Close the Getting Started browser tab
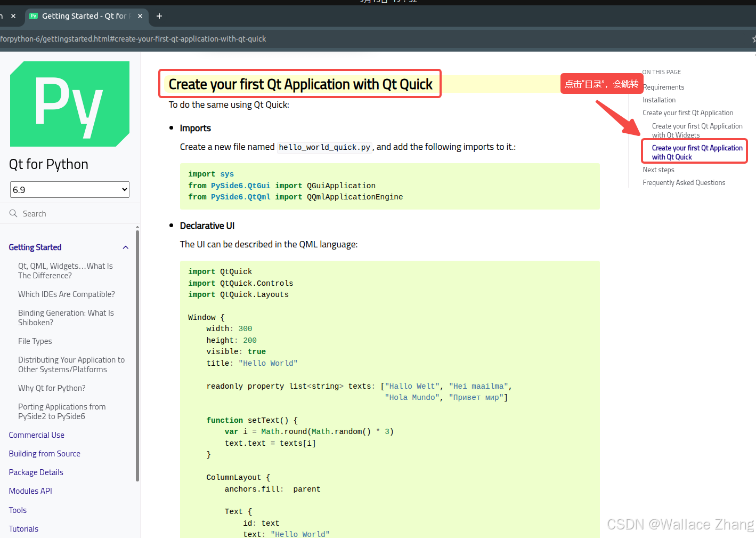The image size is (756, 538). tap(140, 16)
